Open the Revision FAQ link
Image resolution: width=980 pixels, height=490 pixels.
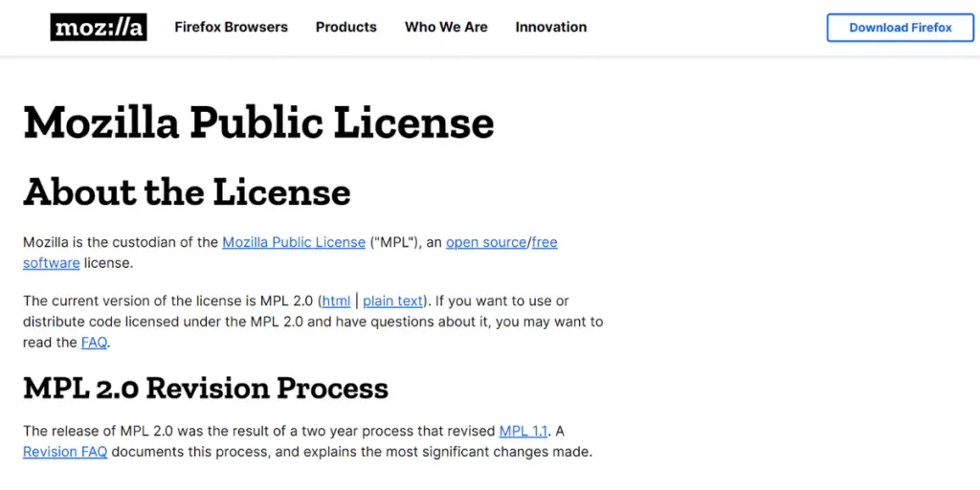[x=66, y=452]
